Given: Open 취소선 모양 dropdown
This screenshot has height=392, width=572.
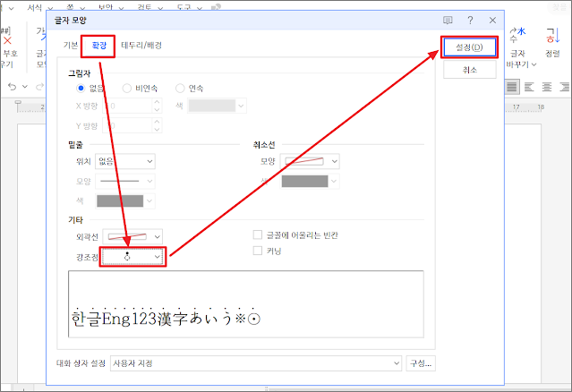Looking at the screenshot, I should point(310,161).
